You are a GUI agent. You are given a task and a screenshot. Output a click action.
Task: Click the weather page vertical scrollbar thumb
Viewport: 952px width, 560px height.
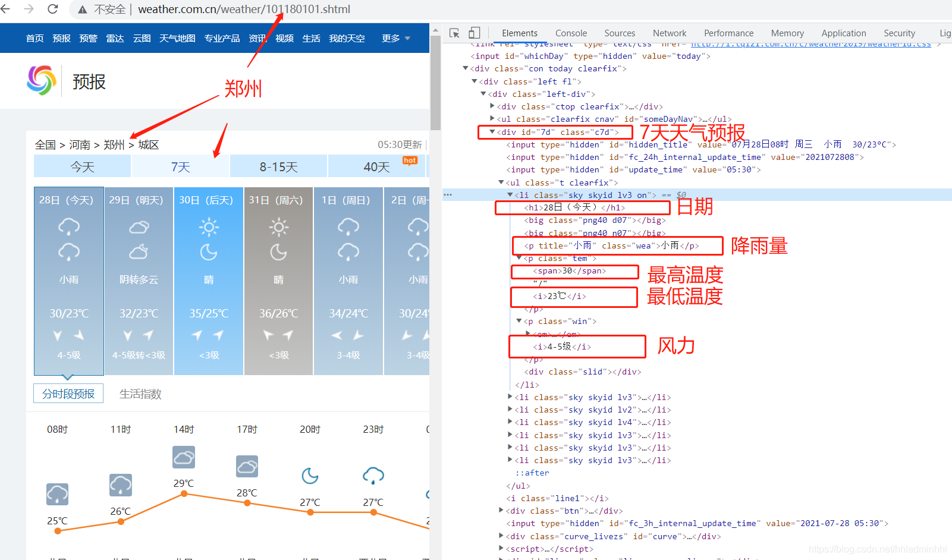click(435, 83)
